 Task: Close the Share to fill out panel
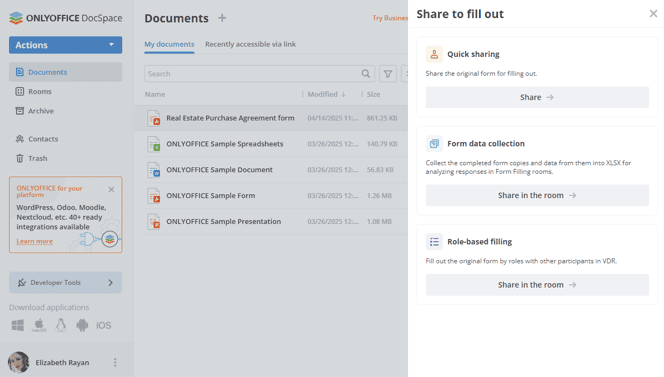tap(653, 14)
